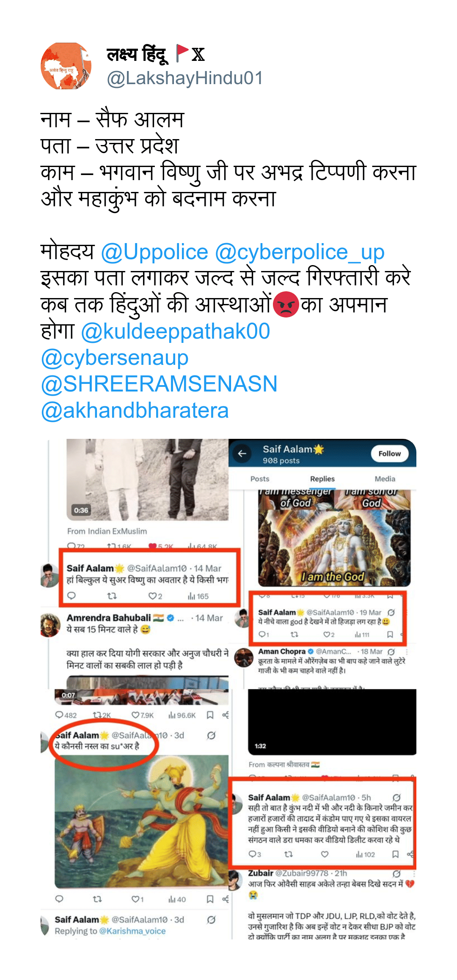Click the Follow button on Saif Aalam profile
The height and width of the screenshot is (980, 457).
point(389,454)
